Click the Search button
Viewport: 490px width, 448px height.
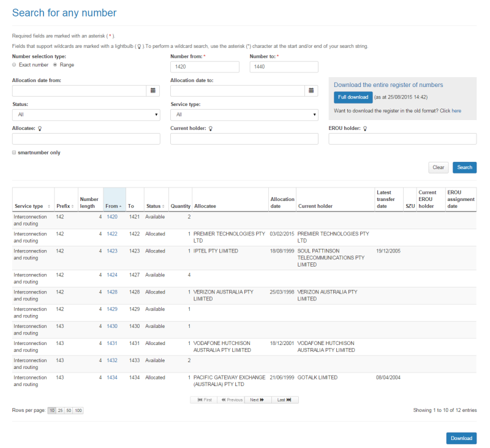pos(465,167)
